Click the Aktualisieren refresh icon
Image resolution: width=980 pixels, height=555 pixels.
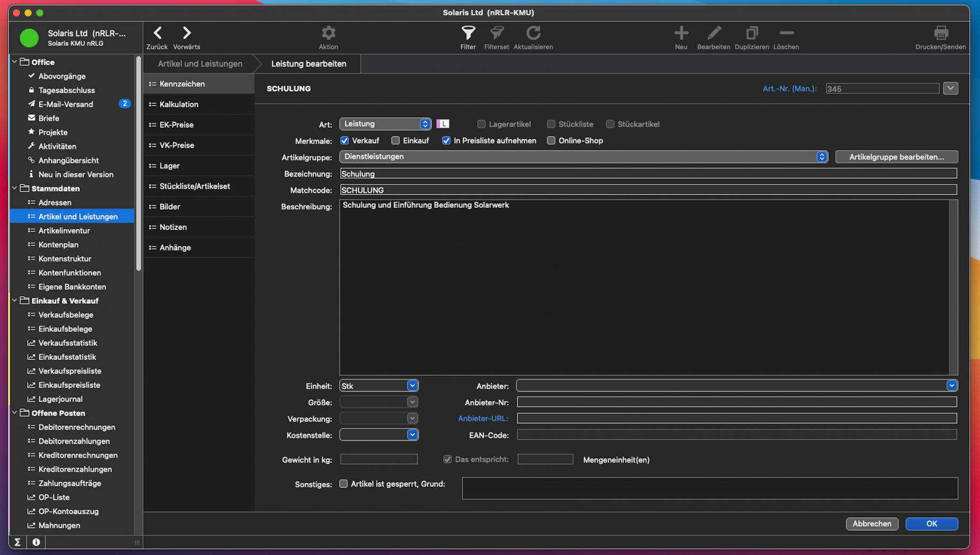[533, 33]
